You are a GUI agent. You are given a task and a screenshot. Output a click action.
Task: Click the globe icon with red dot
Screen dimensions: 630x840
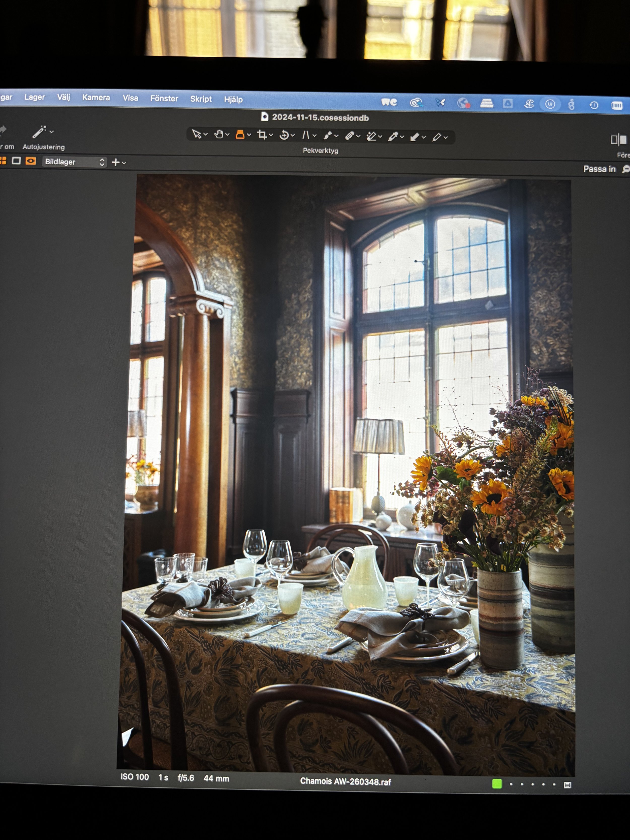pyautogui.click(x=463, y=103)
